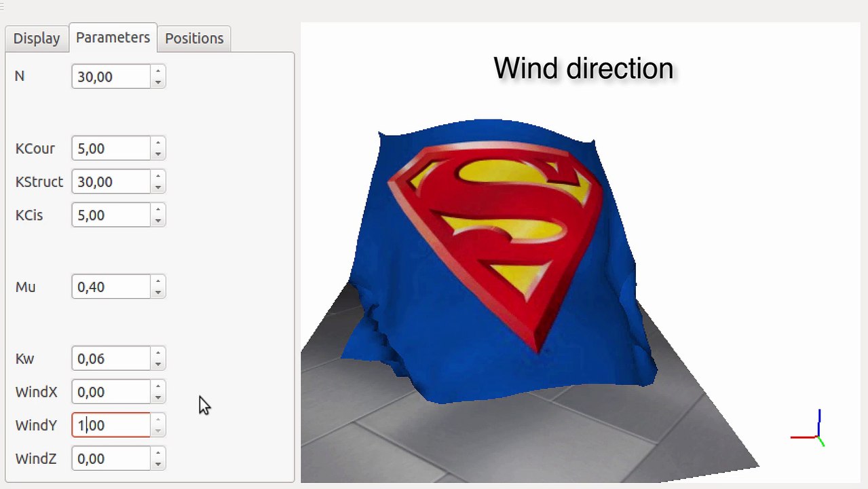Decrease Mu with spinner down arrow
Image resolution: width=868 pixels, height=489 pixels.
click(x=157, y=293)
